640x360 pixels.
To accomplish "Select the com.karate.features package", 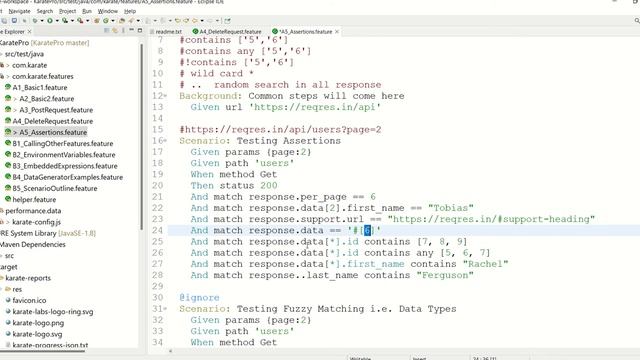I will tap(42, 76).
